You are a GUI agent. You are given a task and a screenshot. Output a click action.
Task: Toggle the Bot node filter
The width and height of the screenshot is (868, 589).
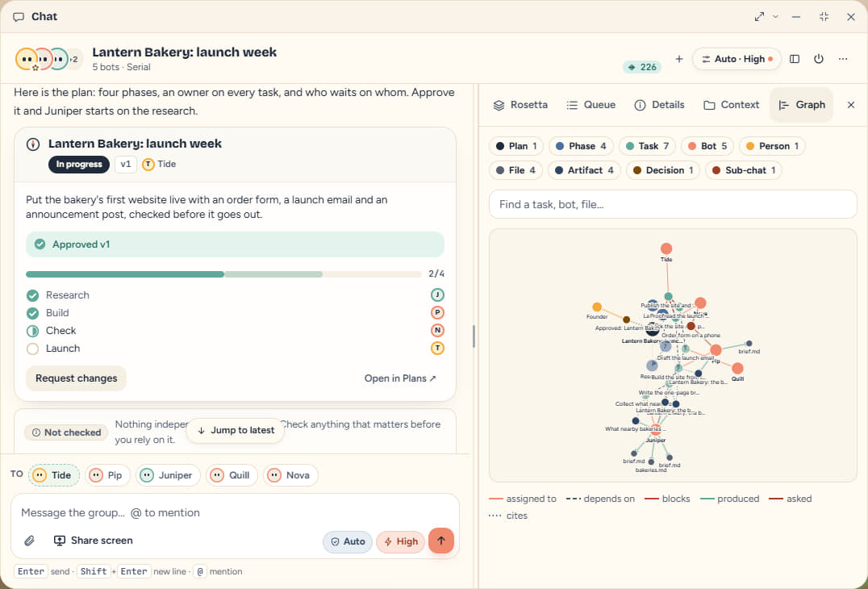coord(707,146)
